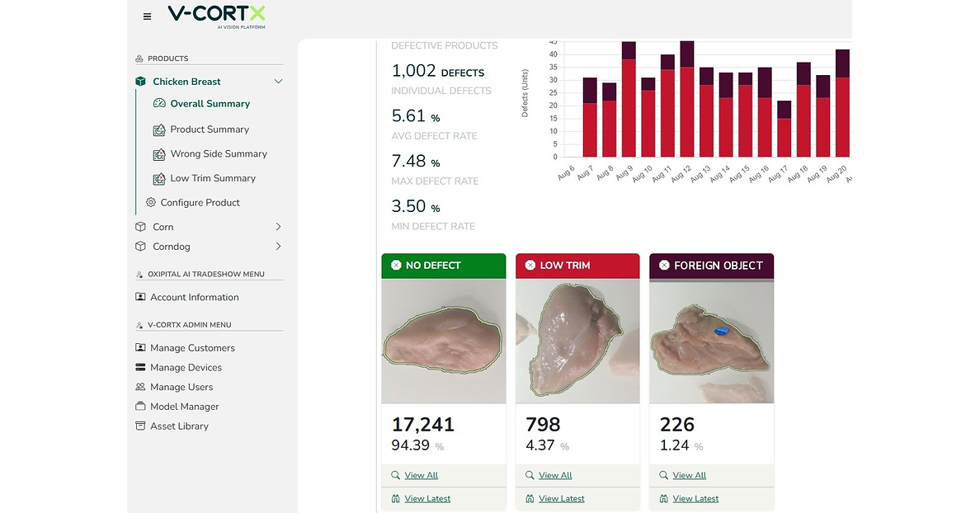Collapse the Chicken Breast section chevron
Image resolution: width=980 pixels, height=513 pixels.
[x=278, y=82]
